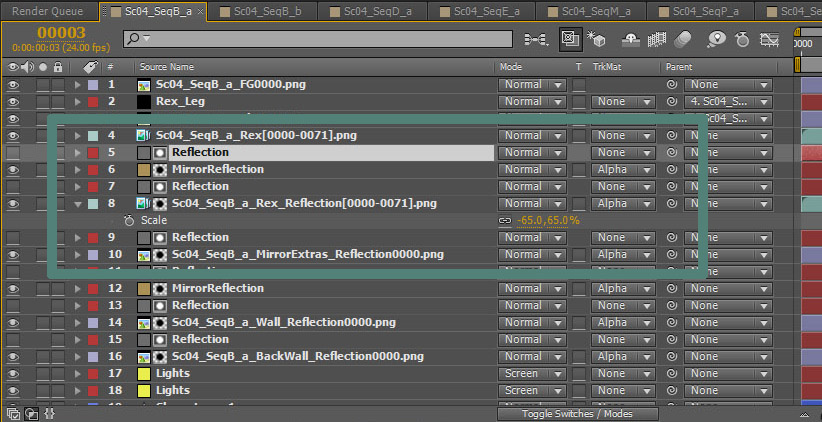Switch to Render Queue tab
This screenshot has width=822, height=422.
pyautogui.click(x=48, y=11)
